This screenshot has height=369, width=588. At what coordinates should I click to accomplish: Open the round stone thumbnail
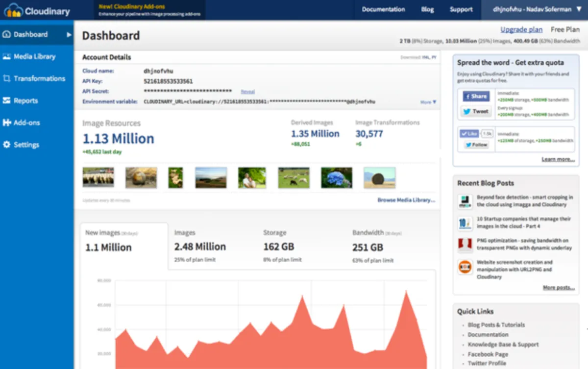pos(141,177)
